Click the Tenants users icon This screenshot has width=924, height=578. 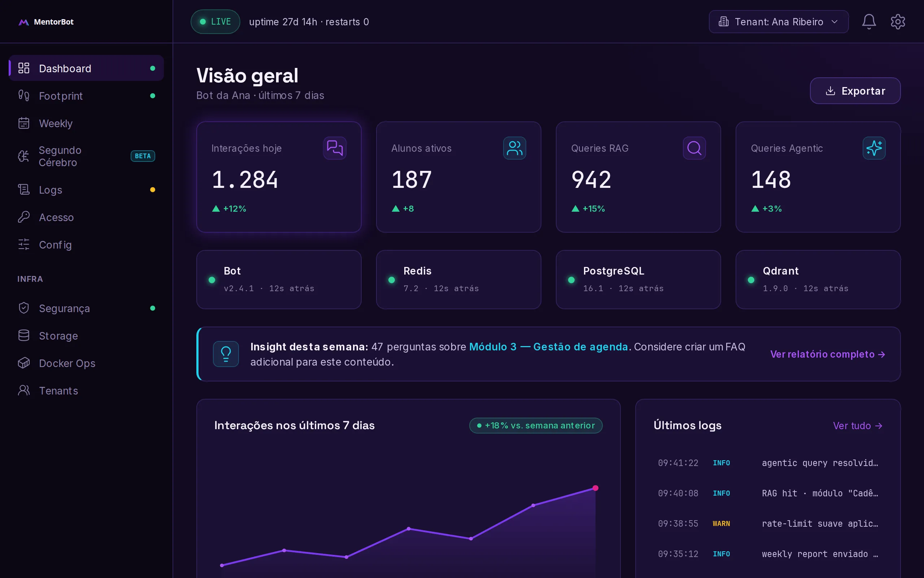click(24, 391)
